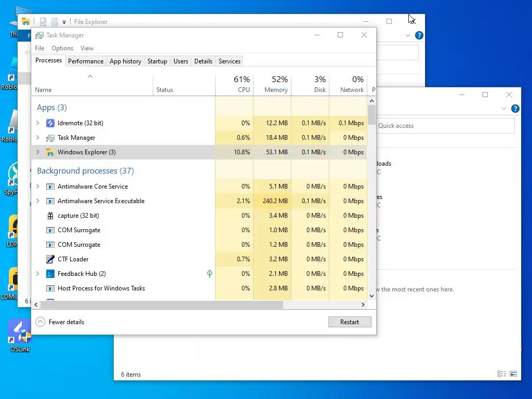Image resolution: width=532 pixels, height=399 pixels.
Task: Expand the Feedback Hub (2) group
Action: point(37,273)
